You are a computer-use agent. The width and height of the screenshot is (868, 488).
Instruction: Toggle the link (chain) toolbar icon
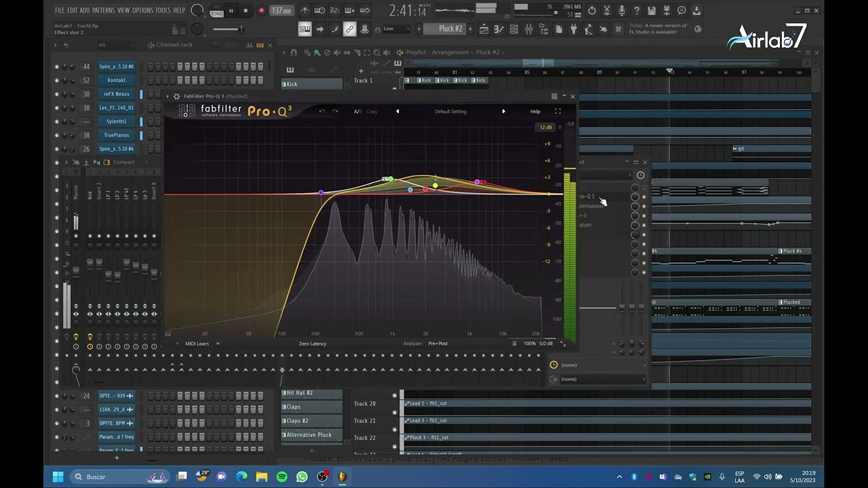[x=349, y=28]
